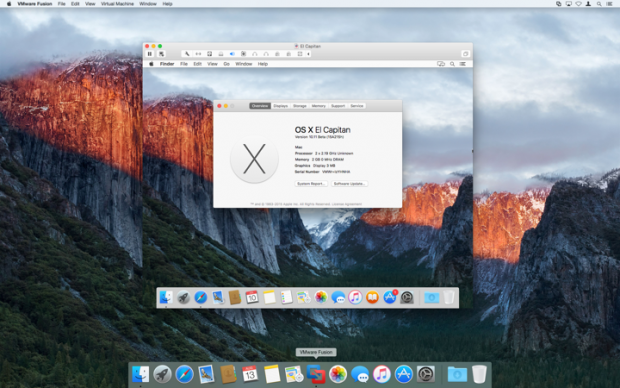The height and width of the screenshot is (388, 620).
Task: Open host Spotlight search in menu bar
Action: [599, 4]
